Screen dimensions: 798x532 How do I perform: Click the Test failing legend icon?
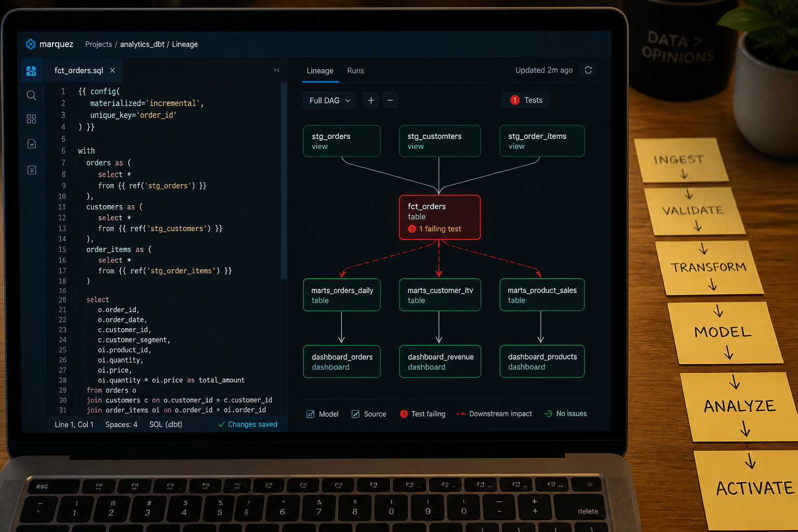[x=404, y=414]
